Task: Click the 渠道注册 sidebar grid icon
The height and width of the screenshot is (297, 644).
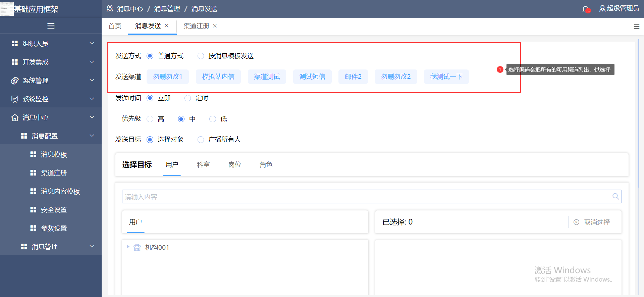Action: 33,173
